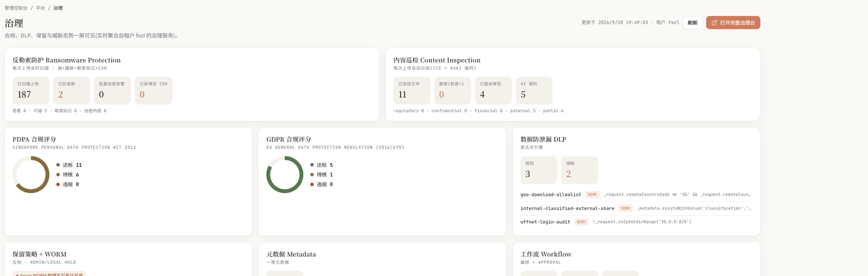This screenshot has height=276, width=868.
Task: Click the external-link icon in the 打开完整治理台 button
Action: click(714, 23)
